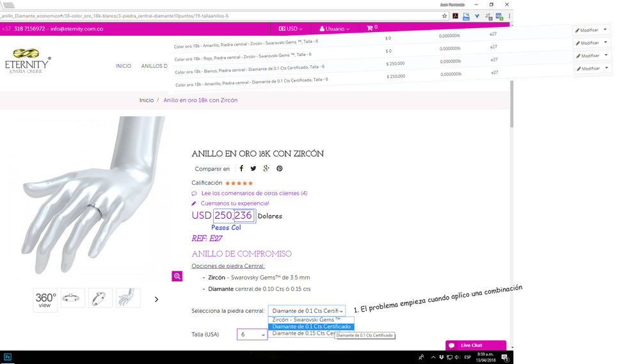Screen dimensions: 640x364
Task: Select the hand with ring thumbnail
Action: coord(128,298)
